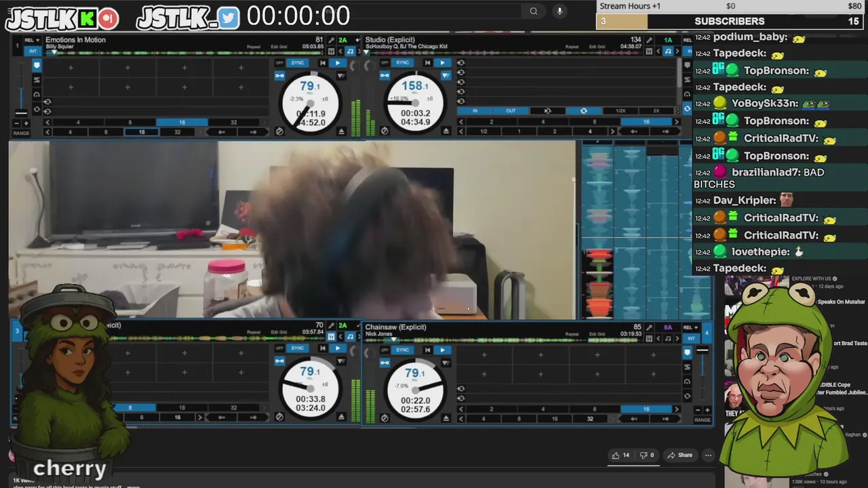Click Share button under the video
This screenshot has height=488, width=868.
point(679,455)
